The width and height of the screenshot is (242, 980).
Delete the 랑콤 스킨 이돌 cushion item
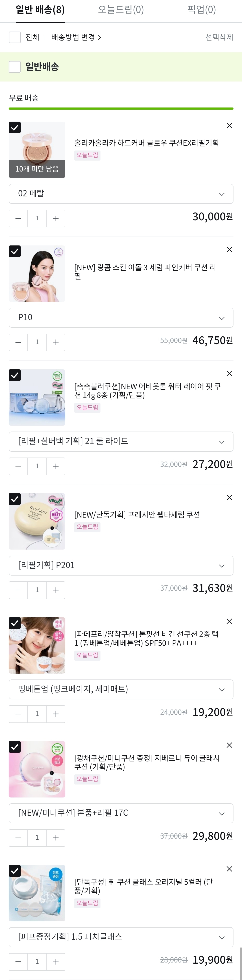point(229,249)
